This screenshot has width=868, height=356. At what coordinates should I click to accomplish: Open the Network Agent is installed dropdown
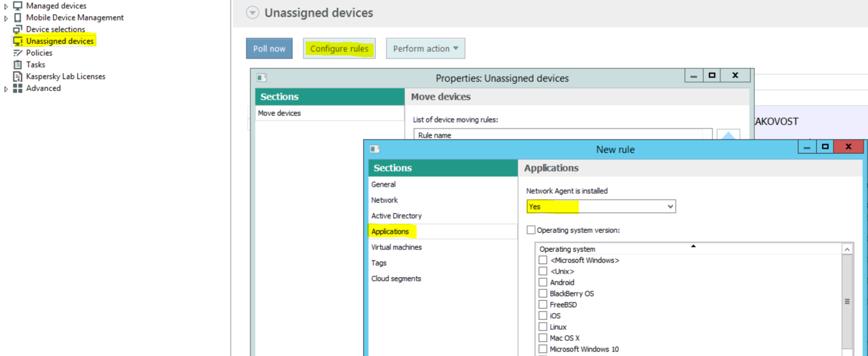pos(670,207)
